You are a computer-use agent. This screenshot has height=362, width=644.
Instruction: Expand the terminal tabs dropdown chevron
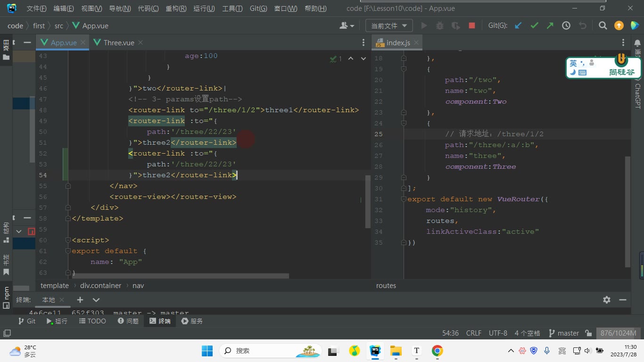[96, 300]
